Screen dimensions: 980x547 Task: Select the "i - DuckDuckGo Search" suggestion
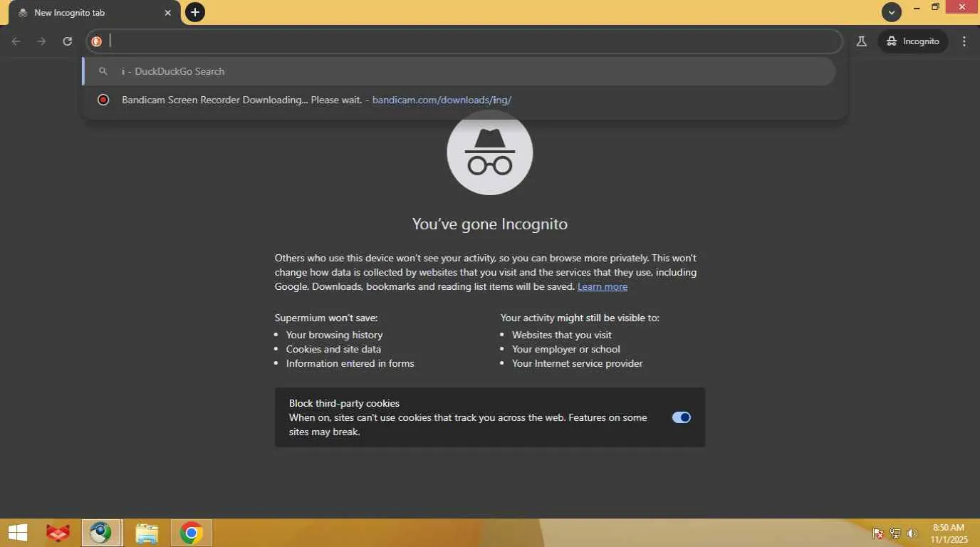tap(459, 71)
